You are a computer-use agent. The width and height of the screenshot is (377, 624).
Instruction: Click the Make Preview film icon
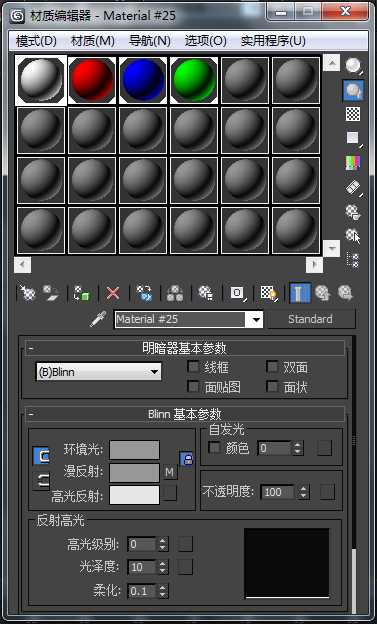(x=353, y=187)
